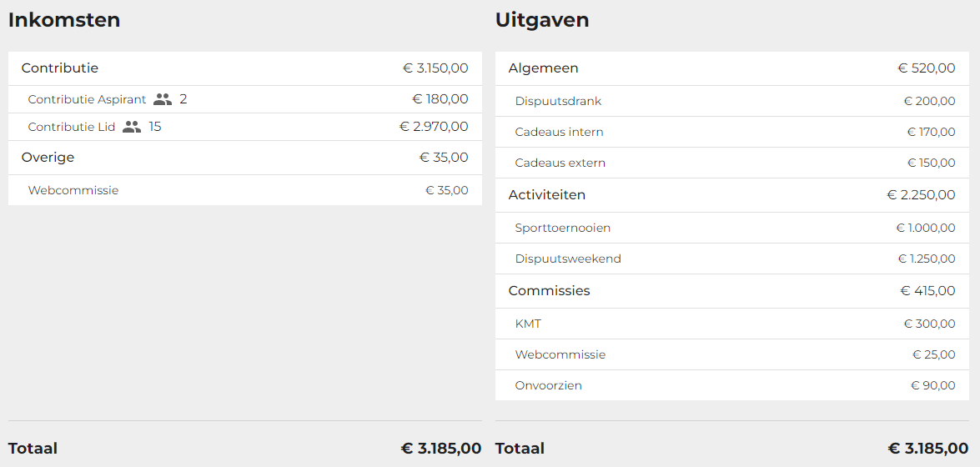
Task: Open the Contributie Aspirant entry
Action: click(x=245, y=99)
